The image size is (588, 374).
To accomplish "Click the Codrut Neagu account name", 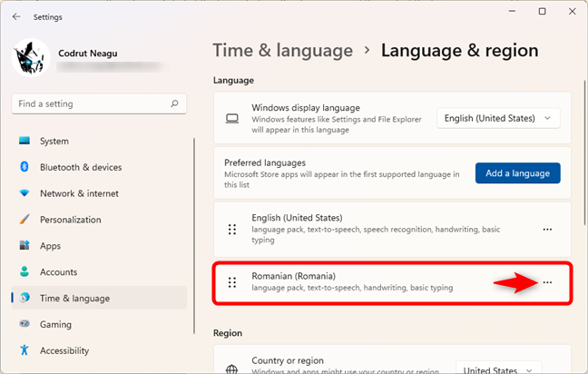I will 88,54.
